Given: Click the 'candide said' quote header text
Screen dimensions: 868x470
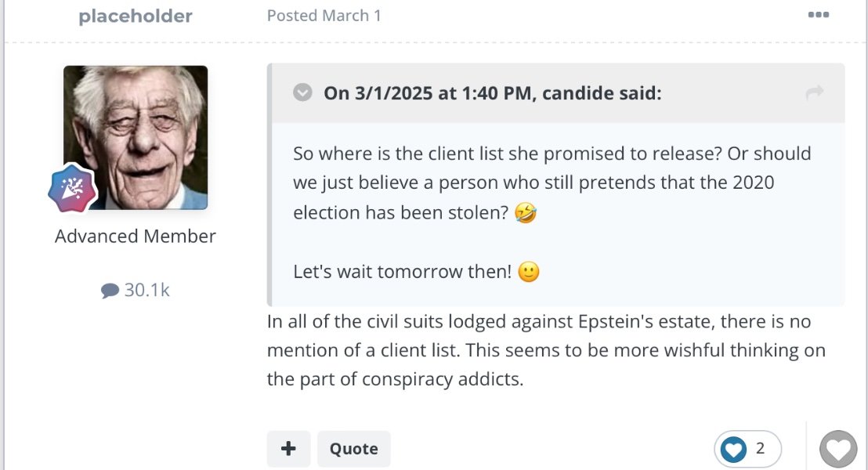Looking at the screenshot, I should [493, 93].
